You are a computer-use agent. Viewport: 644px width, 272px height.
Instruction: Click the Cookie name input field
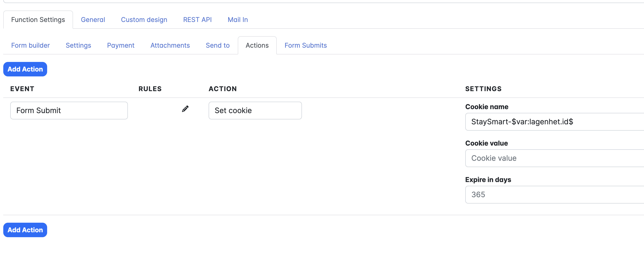tap(554, 122)
